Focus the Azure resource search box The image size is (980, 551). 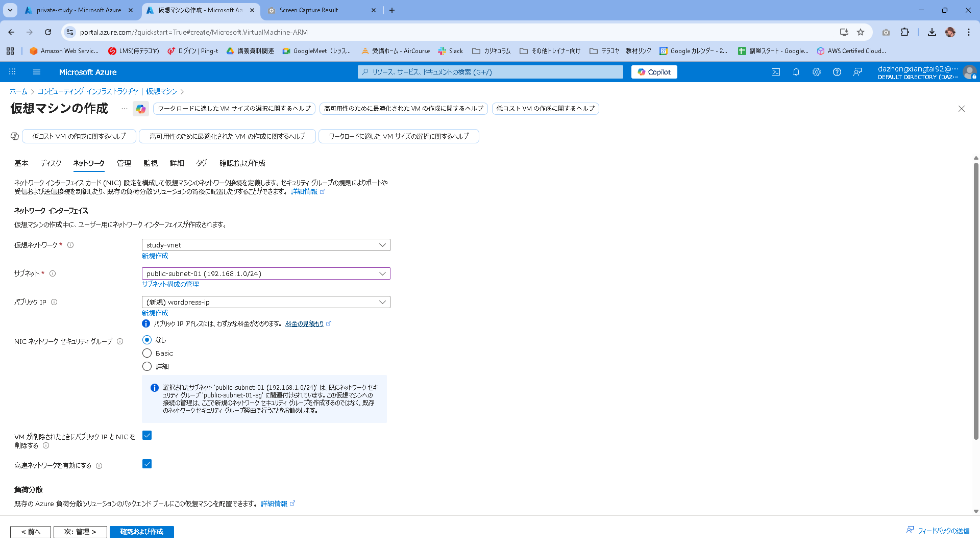(x=490, y=72)
